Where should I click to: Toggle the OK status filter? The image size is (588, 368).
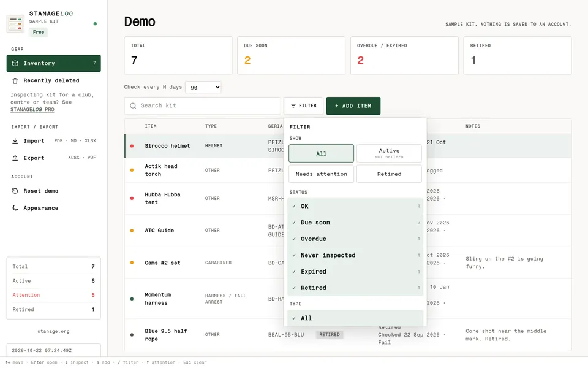click(355, 206)
